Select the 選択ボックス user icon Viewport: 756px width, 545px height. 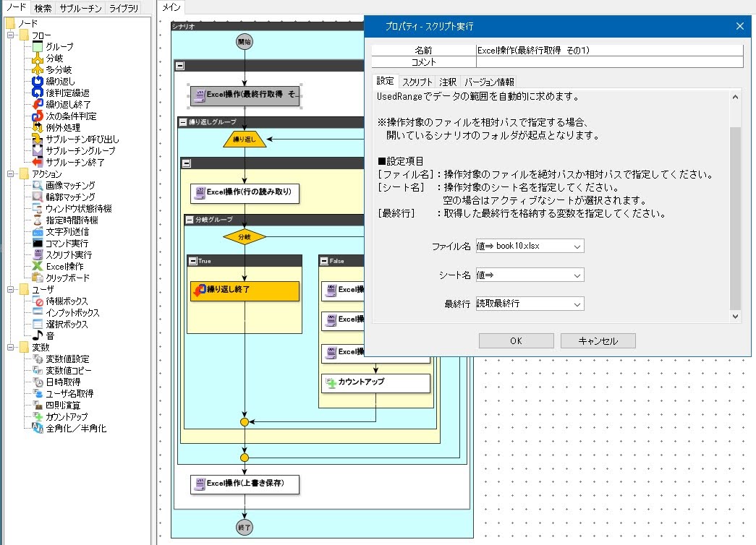pos(38,325)
